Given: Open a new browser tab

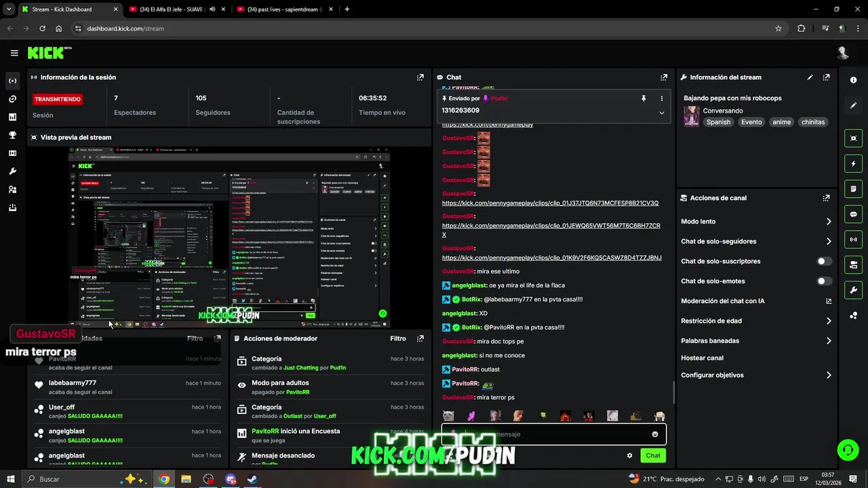Looking at the screenshot, I should coord(347,9).
